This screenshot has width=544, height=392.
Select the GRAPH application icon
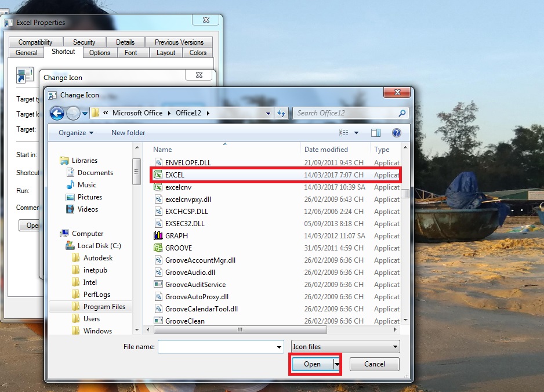(158, 235)
